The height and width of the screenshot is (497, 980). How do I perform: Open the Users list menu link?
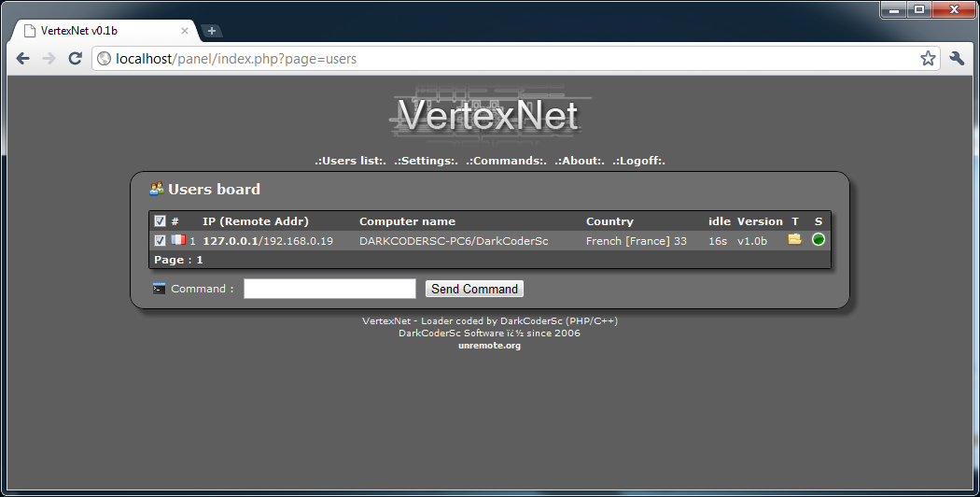[x=351, y=161]
